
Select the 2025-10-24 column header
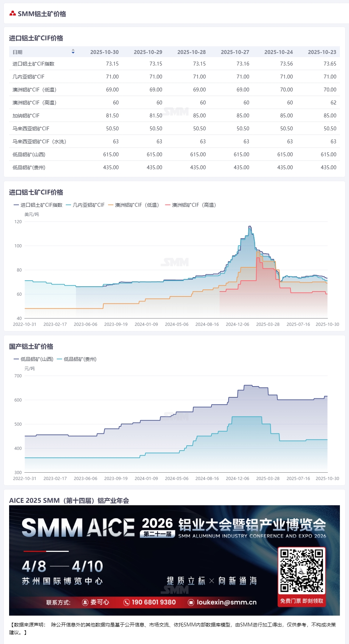278,52
